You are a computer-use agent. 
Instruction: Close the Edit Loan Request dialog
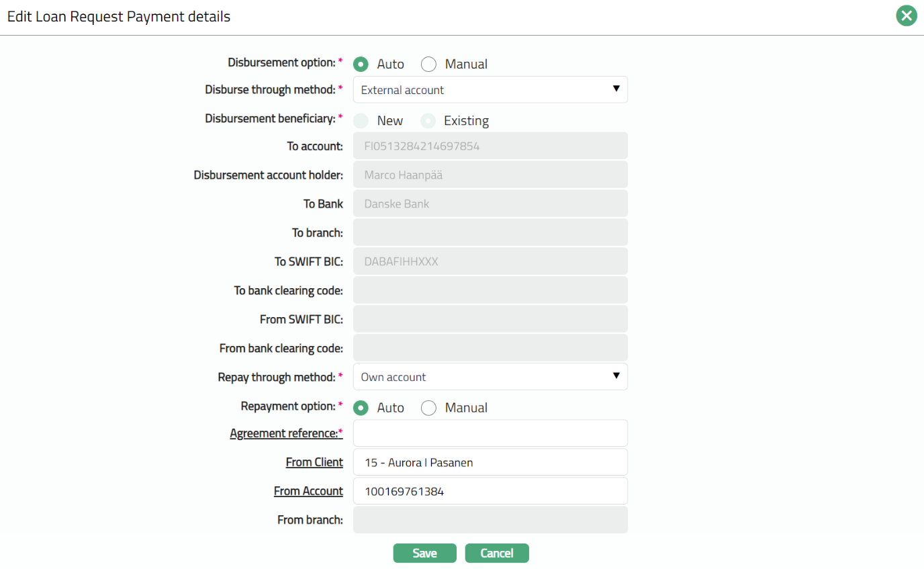click(x=907, y=16)
